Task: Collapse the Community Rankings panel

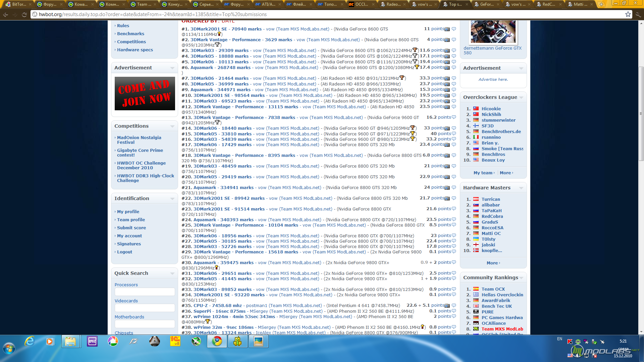Action: click(x=521, y=278)
